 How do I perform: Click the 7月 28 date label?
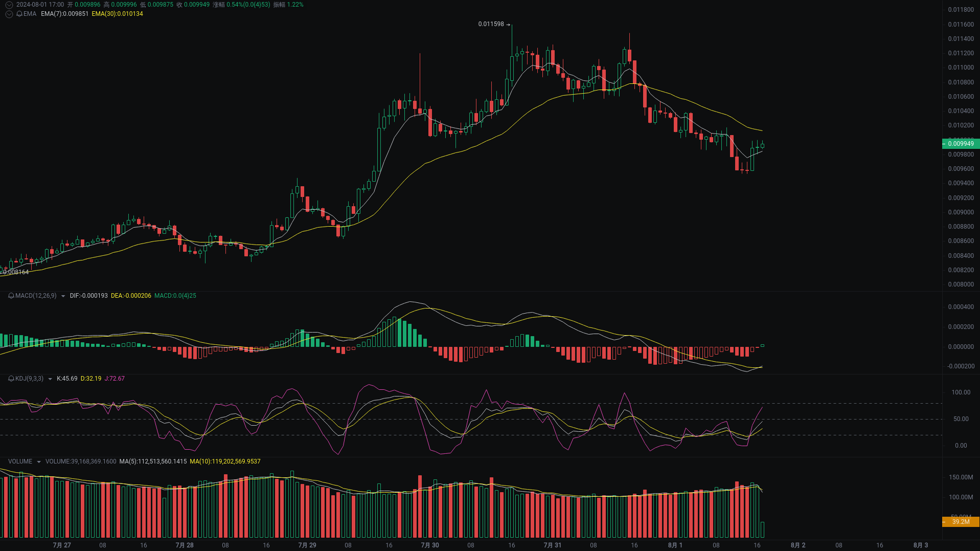point(185,545)
